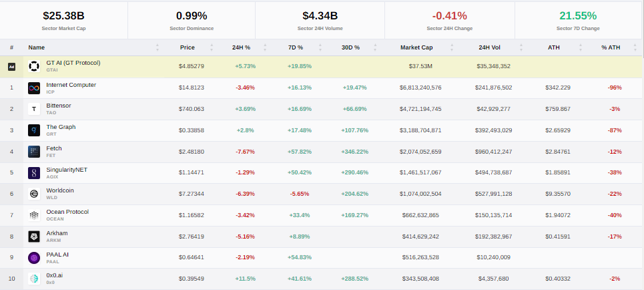Click Ocean Protocol 24H volume $150,135,714

point(493,215)
